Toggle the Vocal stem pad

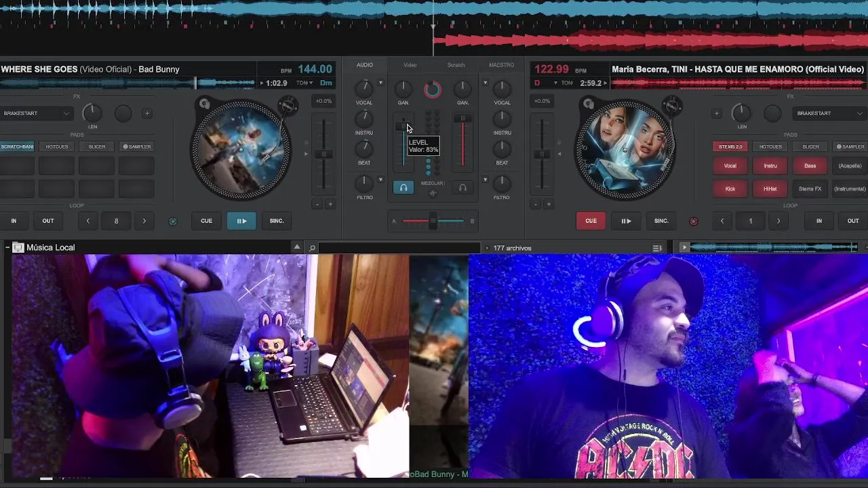730,166
